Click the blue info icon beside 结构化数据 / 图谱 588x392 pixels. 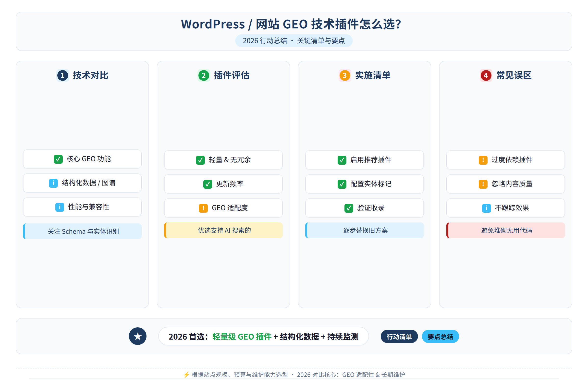point(53,183)
